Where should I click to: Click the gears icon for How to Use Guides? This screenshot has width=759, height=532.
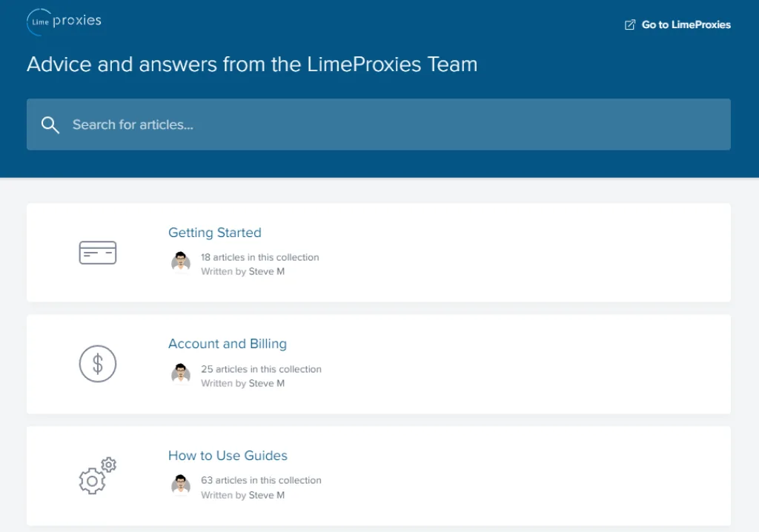(x=98, y=476)
